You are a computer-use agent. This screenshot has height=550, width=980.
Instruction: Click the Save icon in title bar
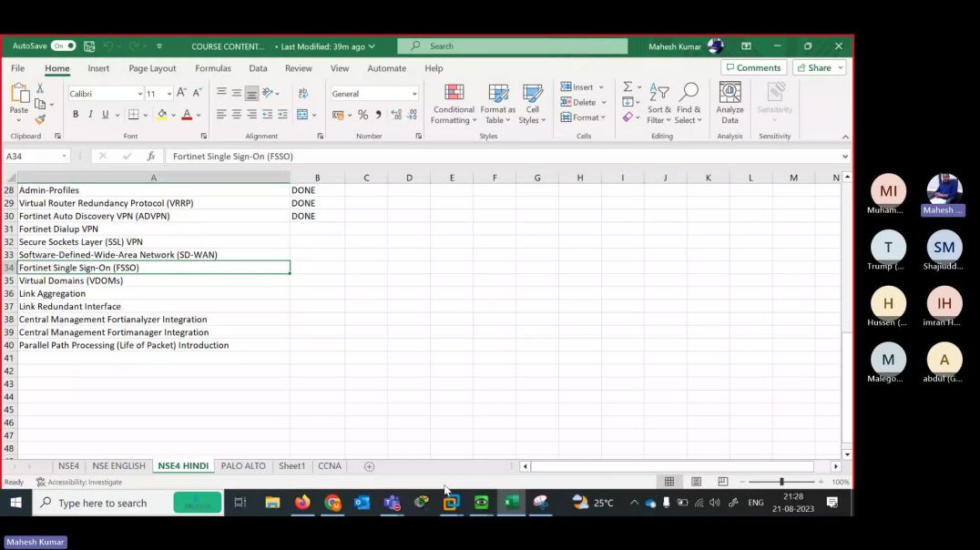click(x=89, y=46)
